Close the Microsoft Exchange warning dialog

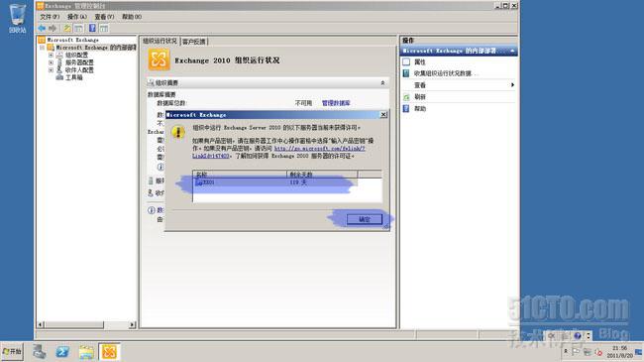tap(383, 115)
